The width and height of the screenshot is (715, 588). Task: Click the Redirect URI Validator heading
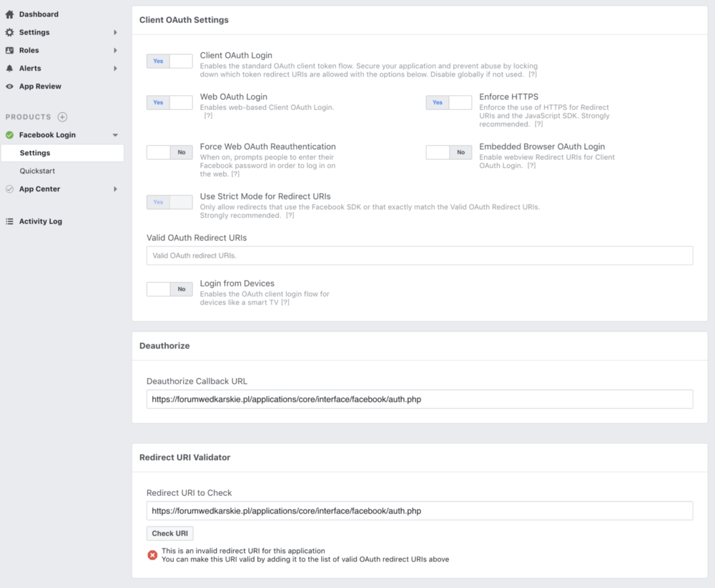(x=184, y=458)
